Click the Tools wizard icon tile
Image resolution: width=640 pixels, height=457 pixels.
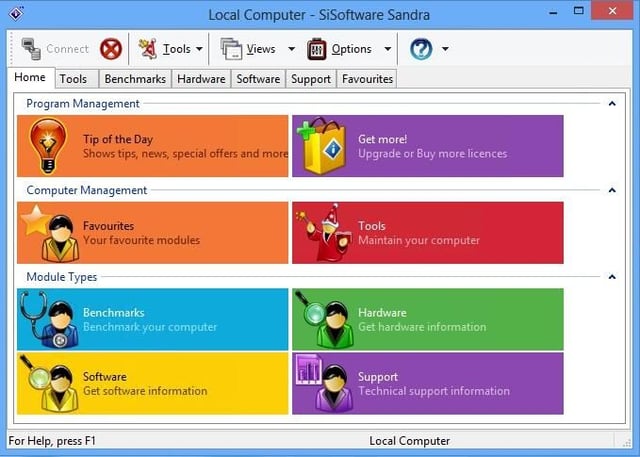tap(428, 233)
